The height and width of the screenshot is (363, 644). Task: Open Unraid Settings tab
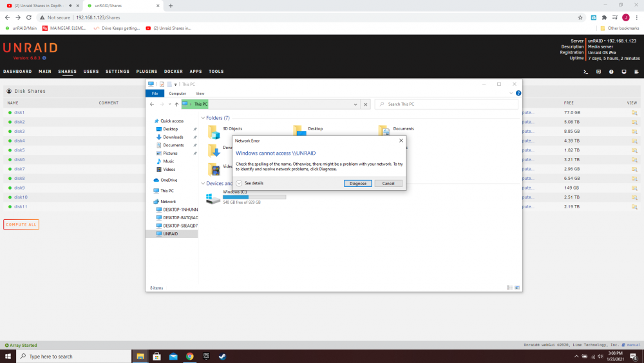tap(117, 72)
